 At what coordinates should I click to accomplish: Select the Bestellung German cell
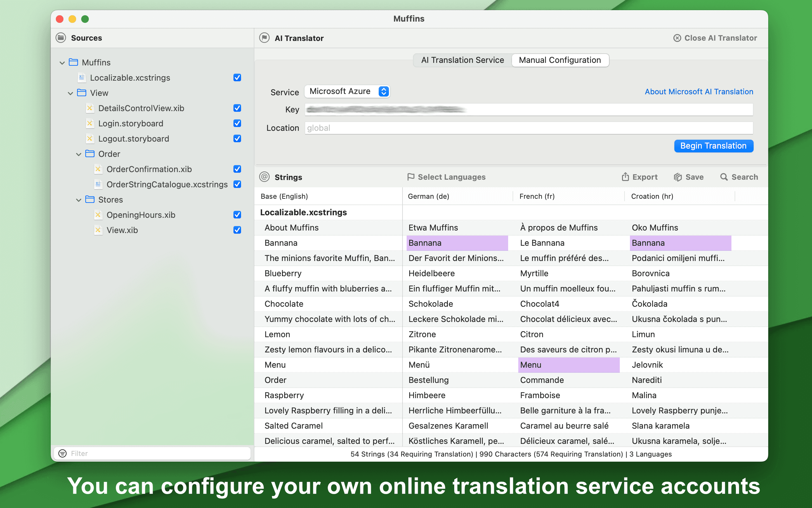457,380
